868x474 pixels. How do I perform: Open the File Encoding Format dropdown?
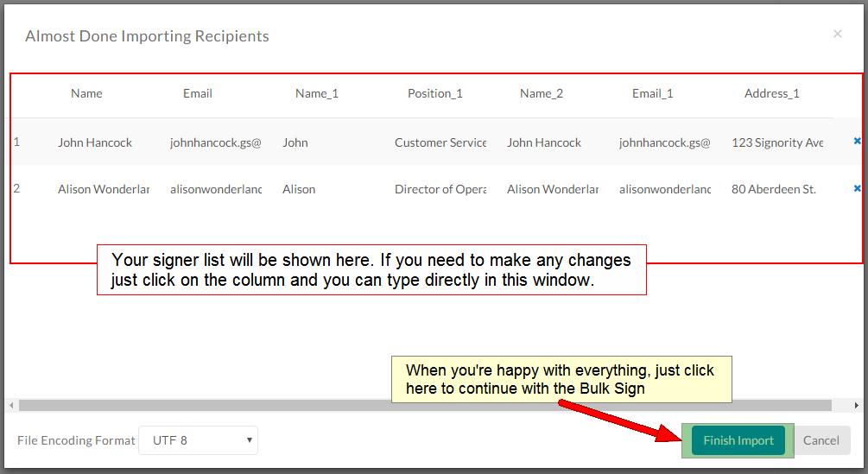click(198, 440)
